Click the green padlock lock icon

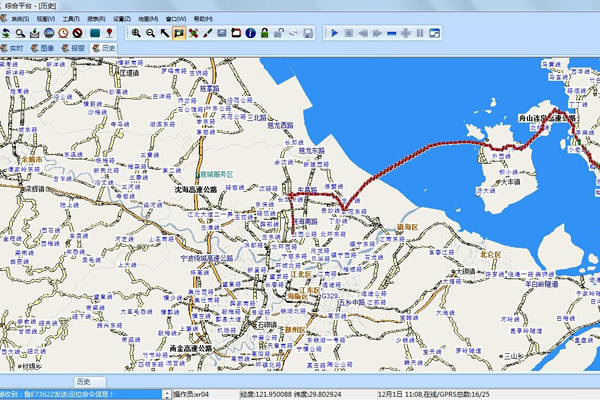tap(264, 33)
